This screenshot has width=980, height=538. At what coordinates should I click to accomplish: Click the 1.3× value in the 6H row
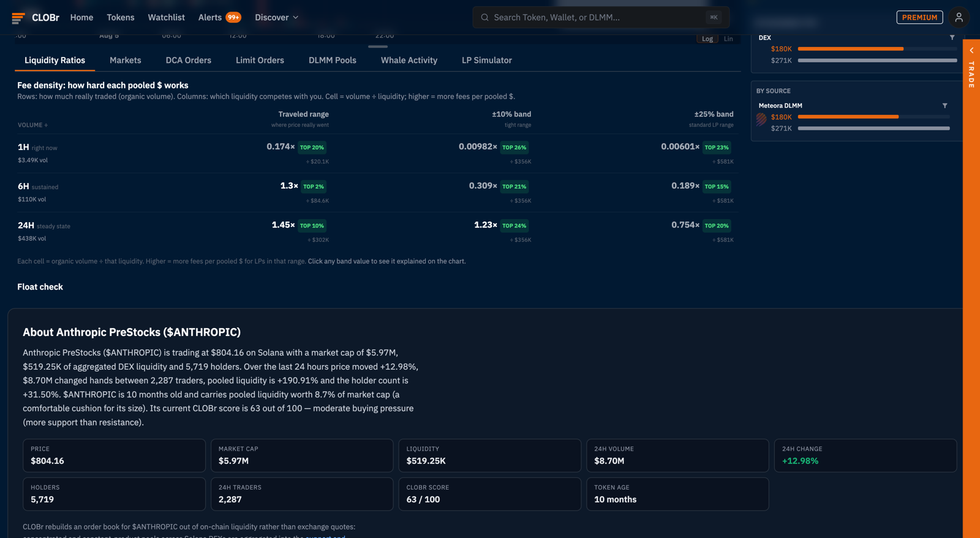tap(289, 186)
